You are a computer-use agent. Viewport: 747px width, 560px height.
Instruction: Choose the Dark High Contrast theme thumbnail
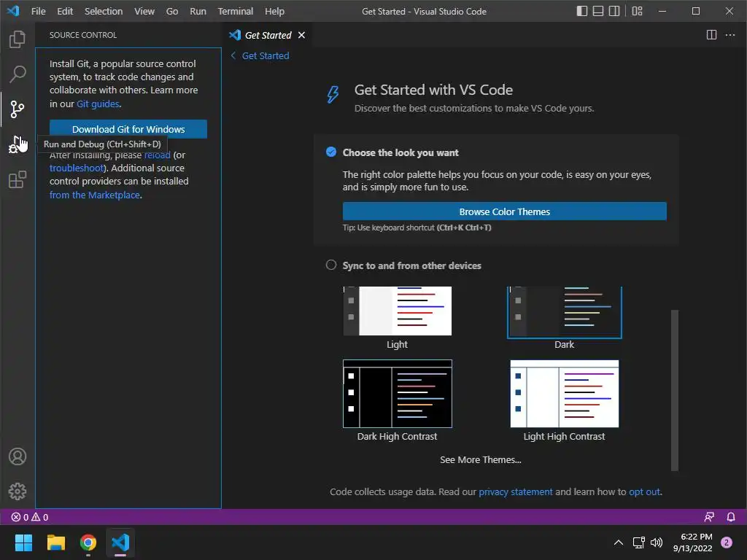pos(398,394)
